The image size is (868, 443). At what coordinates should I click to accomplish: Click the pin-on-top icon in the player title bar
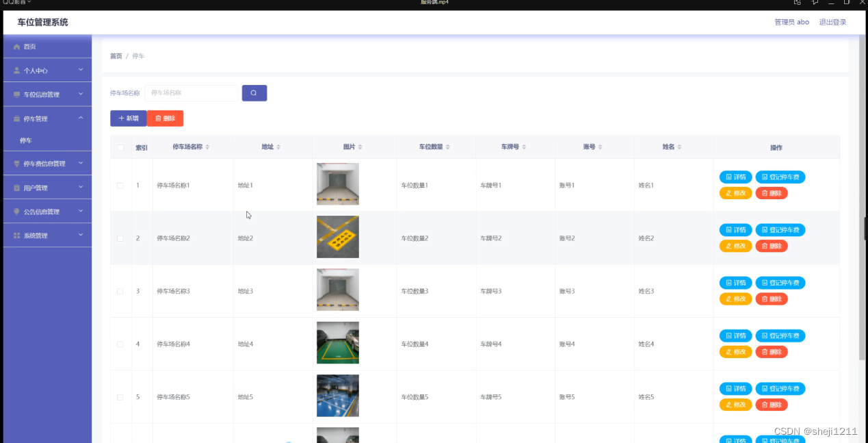(815, 3)
